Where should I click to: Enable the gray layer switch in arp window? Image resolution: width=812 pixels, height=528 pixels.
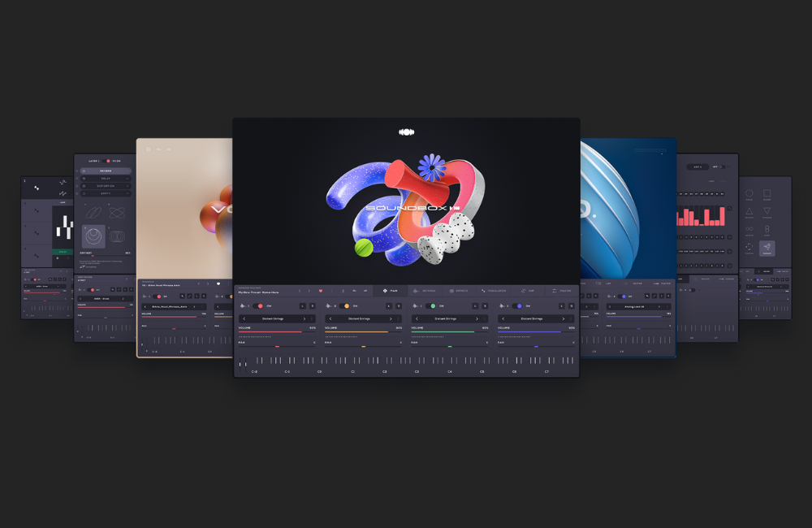(691, 290)
